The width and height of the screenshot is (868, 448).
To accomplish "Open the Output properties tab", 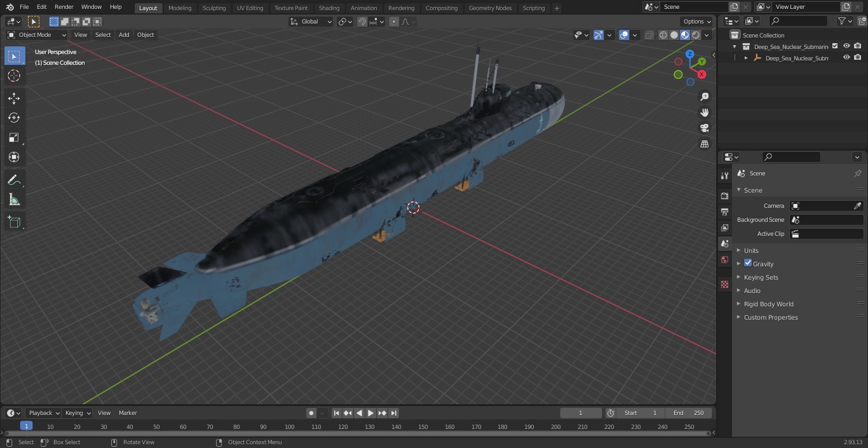I will tap(724, 212).
